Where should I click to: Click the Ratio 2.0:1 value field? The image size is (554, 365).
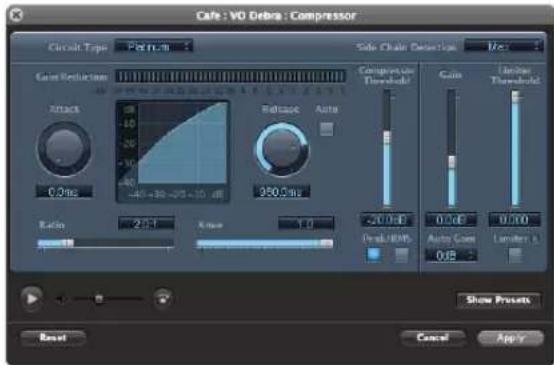pos(146,224)
